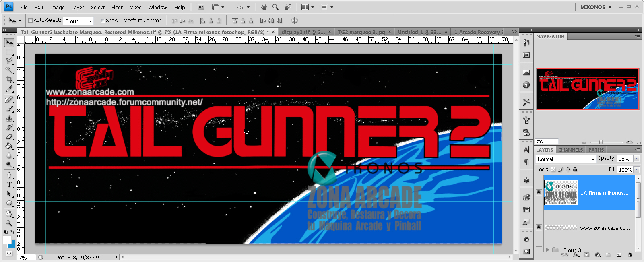
Task: Select the Crop tool
Action: pos(9,80)
